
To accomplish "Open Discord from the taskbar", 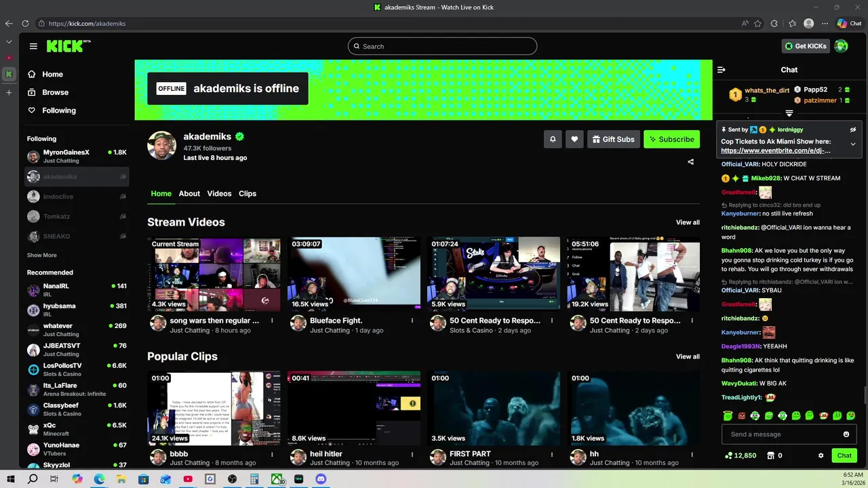I will click(321, 479).
